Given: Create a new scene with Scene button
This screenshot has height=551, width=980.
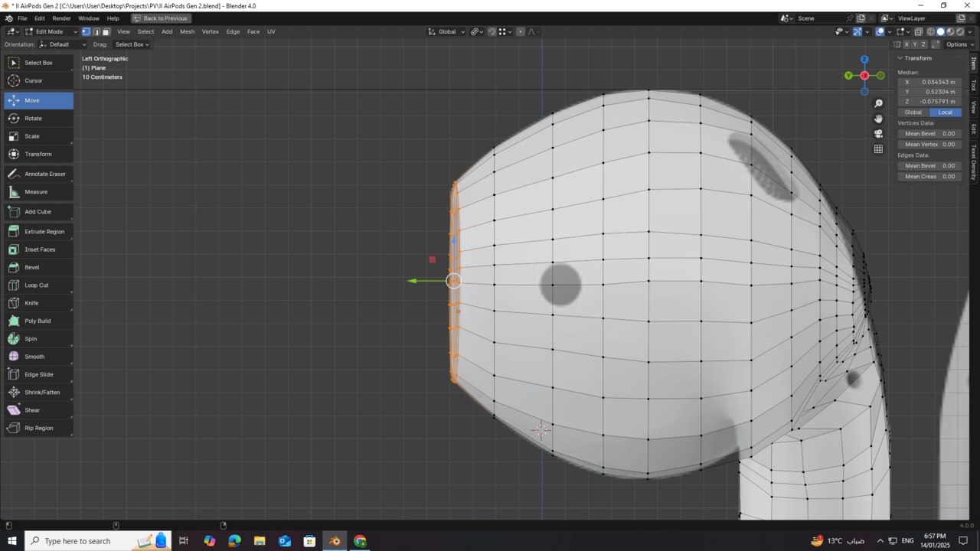Looking at the screenshot, I should pyautogui.click(x=861, y=18).
